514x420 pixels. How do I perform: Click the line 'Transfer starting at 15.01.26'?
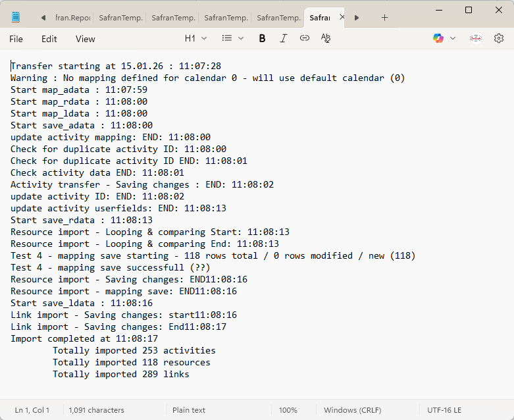click(116, 66)
